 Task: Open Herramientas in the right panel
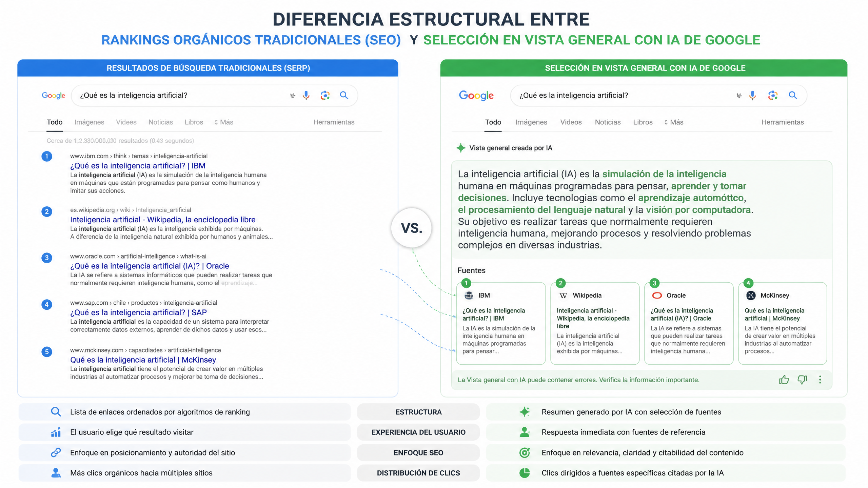coord(782,122)
